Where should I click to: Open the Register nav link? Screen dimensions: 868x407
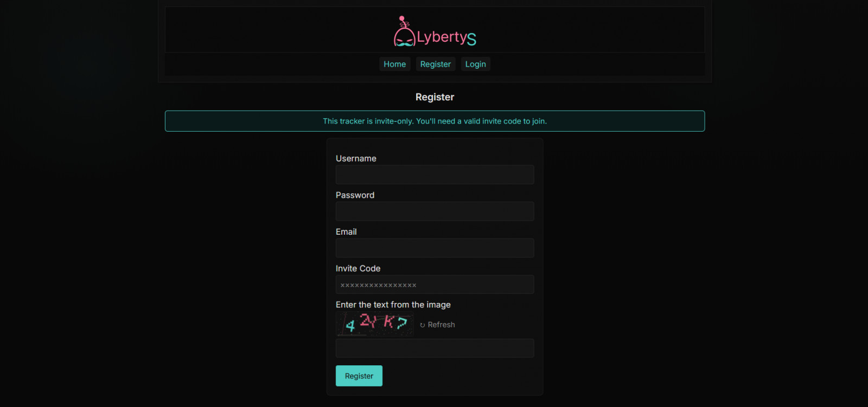(435, 64)
